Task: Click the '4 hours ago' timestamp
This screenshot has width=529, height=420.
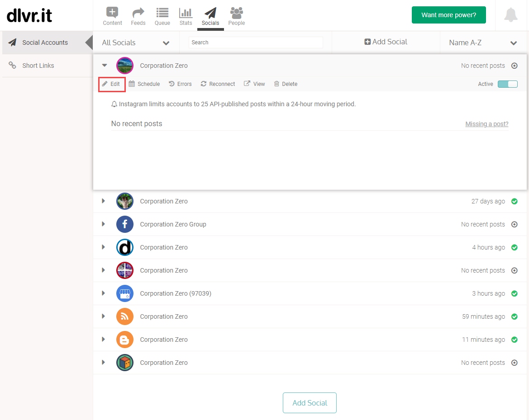Action: pyautogui.click(x=489, y=247)
